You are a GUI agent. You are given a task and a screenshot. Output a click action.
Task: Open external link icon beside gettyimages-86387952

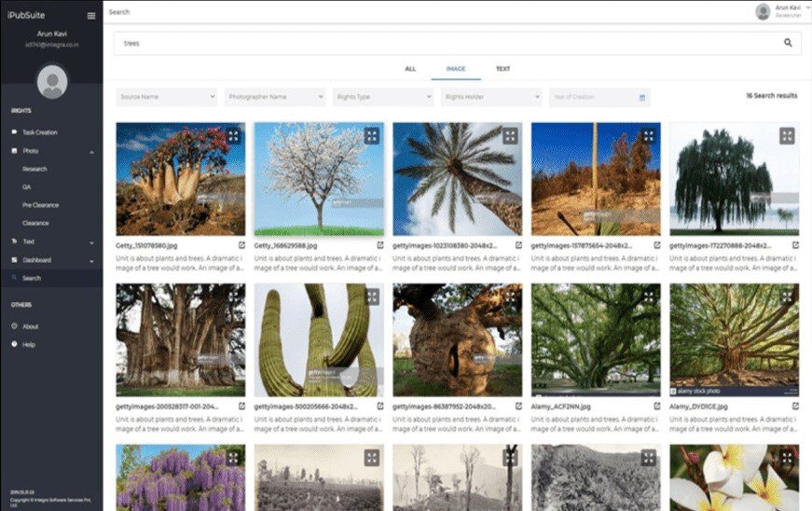[518, 407]
